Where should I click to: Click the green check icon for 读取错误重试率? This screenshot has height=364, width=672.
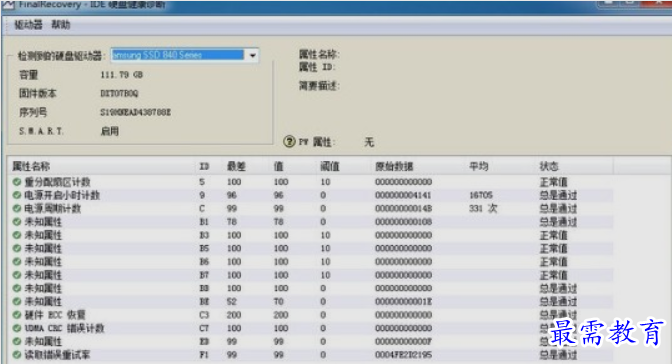point(17,355)
